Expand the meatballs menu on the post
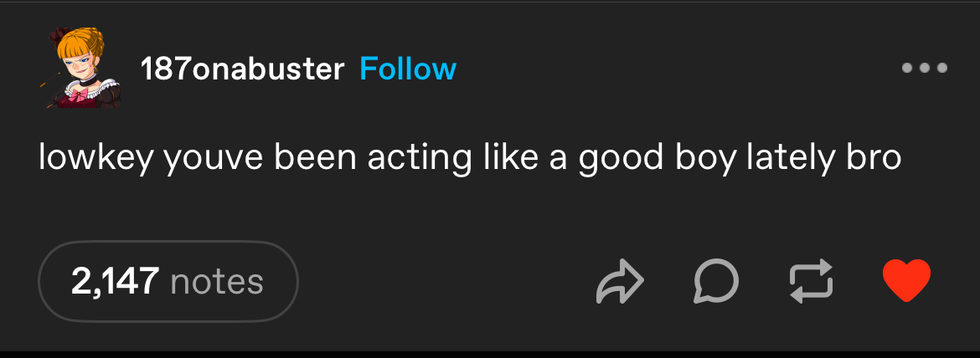 (x=925, y=68)
